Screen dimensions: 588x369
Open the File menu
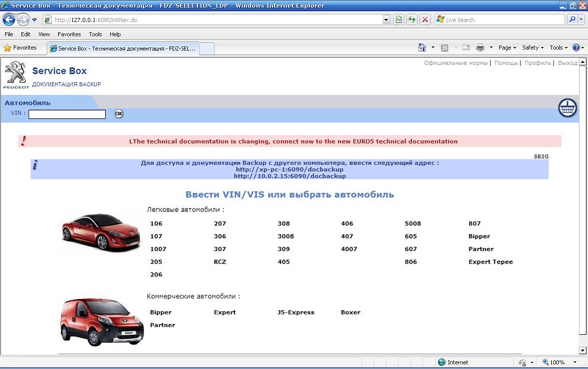click(9, 34)
